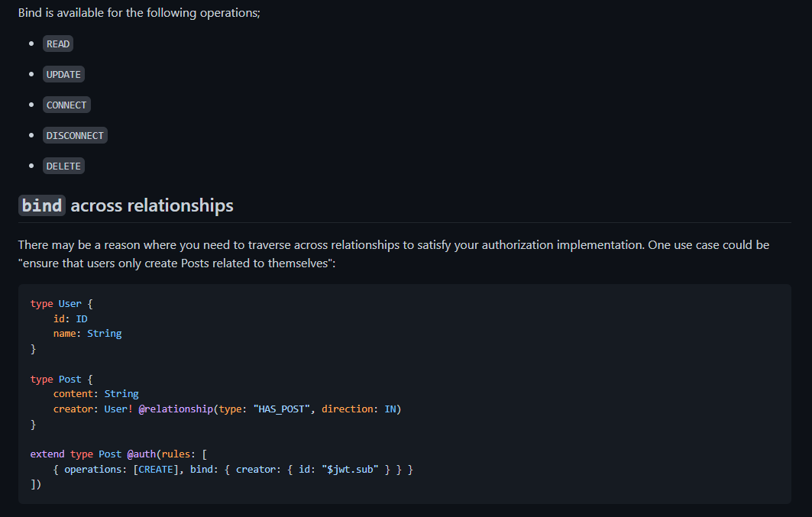Click the 'content: String' code line
The height and width of the screenshot is (517, 812).
click(x=95, y=394)
